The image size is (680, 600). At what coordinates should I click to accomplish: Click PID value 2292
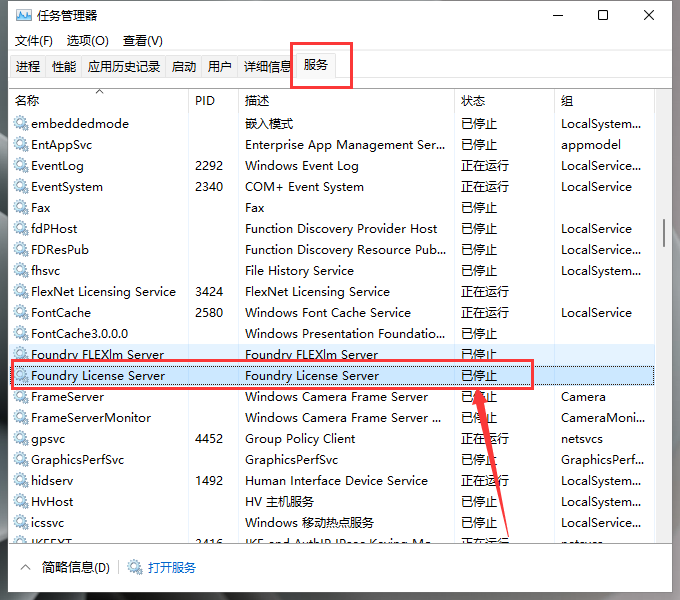pos(209,166)
